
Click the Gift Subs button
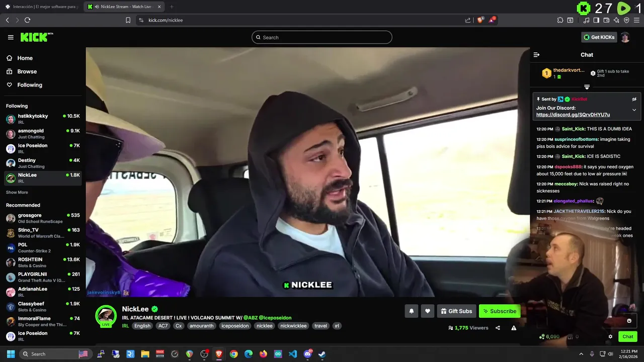pyautogui.click(x=456, y=311)
